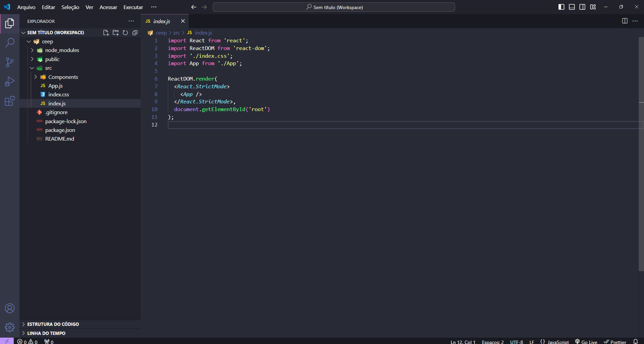Click the New Folder icon in explorer
The image size is (644, 344).
116,33
